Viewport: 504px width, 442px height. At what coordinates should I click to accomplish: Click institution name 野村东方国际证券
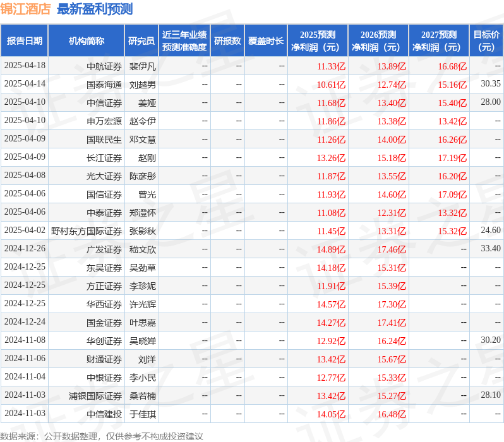87,231
